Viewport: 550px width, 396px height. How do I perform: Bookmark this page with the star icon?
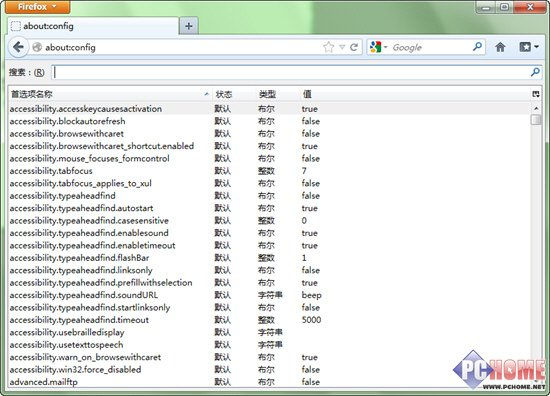[329, 47]
